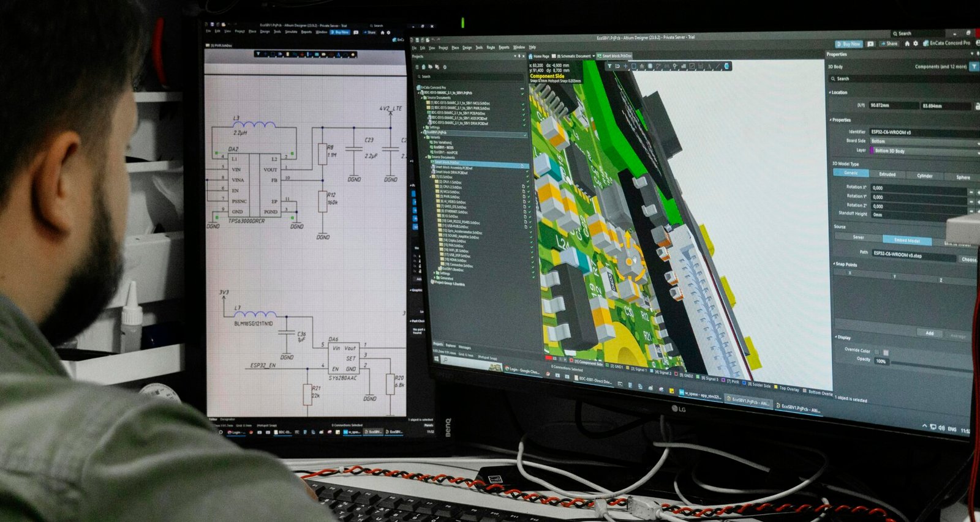Select DA2 TPS63000DRCR component in schematic
Image resolution: width=980 pixels, height=522 pixels.
[x=253, y=184]
